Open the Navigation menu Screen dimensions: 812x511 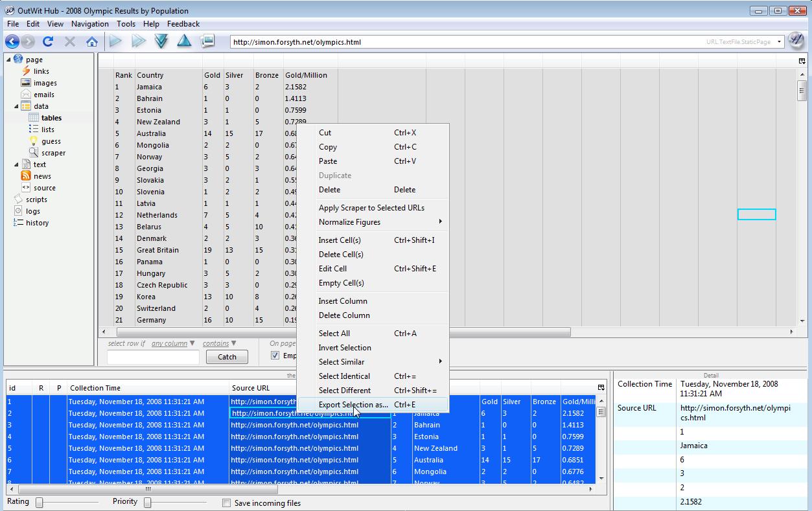89,23
